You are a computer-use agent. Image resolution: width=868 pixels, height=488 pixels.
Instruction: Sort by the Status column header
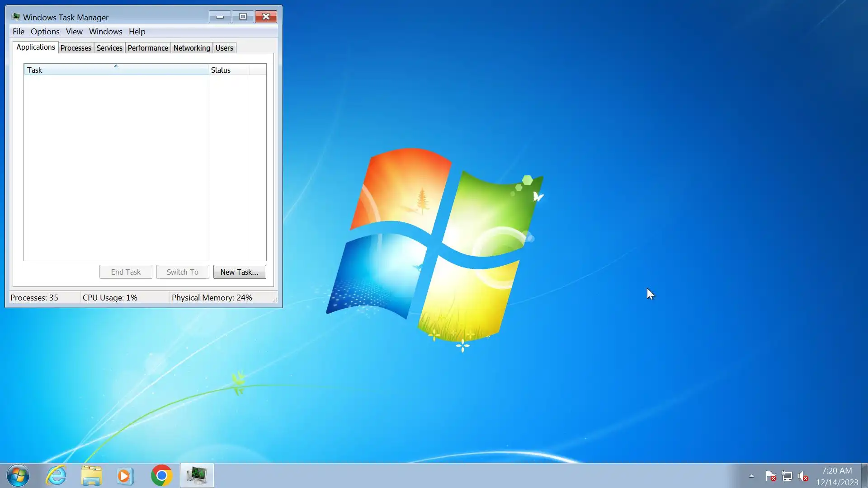click(x=228, y=70)
